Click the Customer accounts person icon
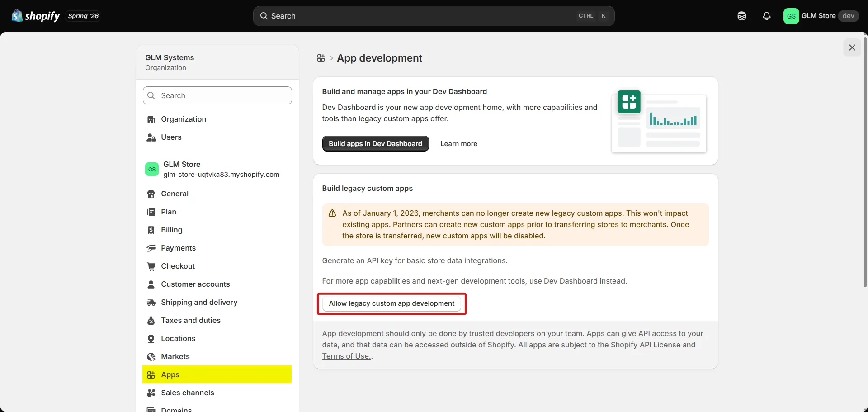 [151, 284]
